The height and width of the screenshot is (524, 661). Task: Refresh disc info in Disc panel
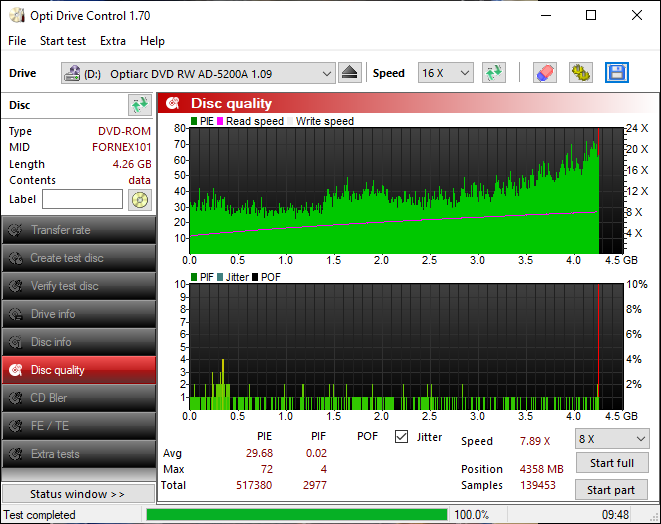click(140, 105)
